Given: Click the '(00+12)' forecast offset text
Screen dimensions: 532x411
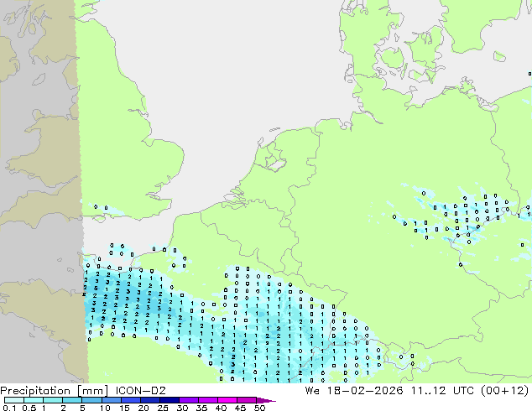Looking at the screenshot, I should click(504, 390).
